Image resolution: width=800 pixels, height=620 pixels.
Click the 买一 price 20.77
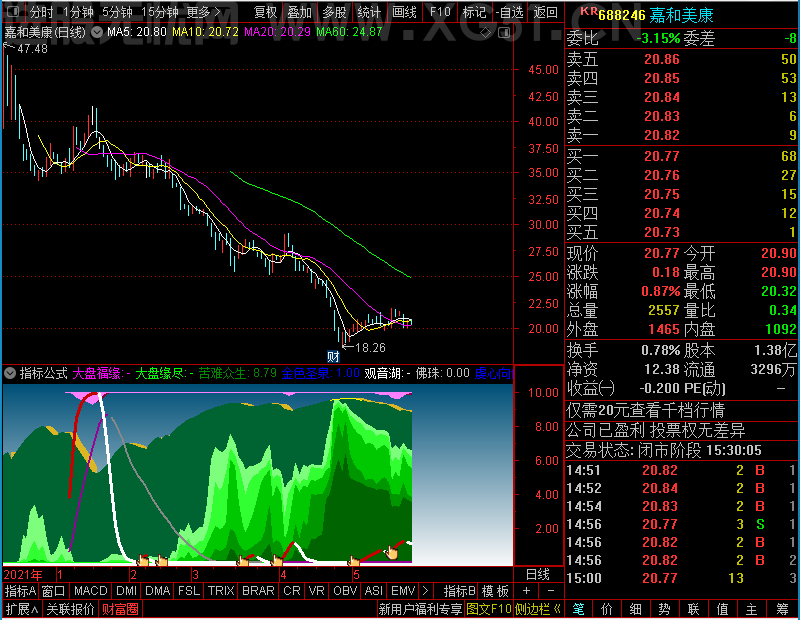click(x=662, y=156)
